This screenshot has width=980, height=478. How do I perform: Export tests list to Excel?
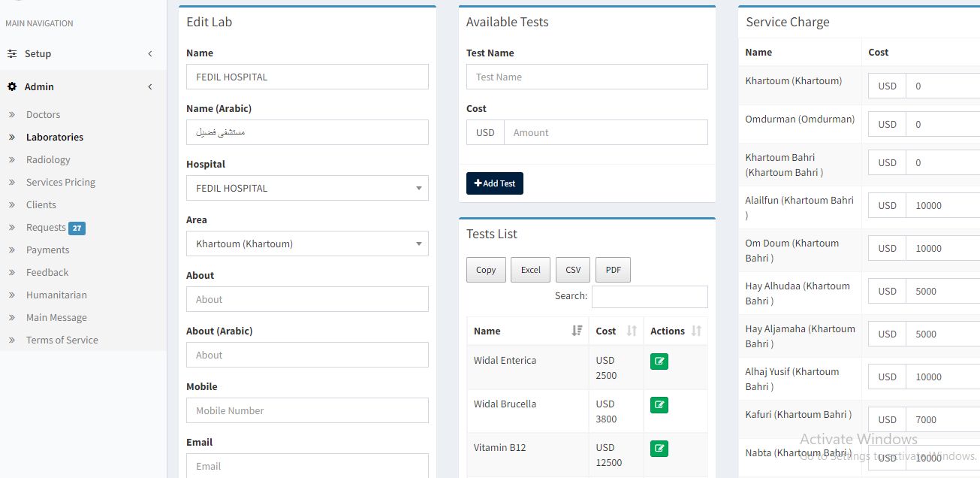[530, 270]
